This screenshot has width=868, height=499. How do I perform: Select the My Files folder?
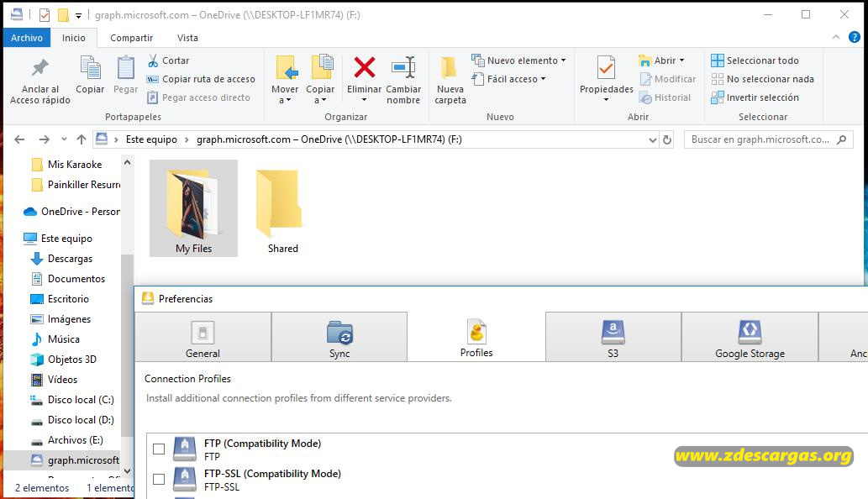[x=194, y=208]
